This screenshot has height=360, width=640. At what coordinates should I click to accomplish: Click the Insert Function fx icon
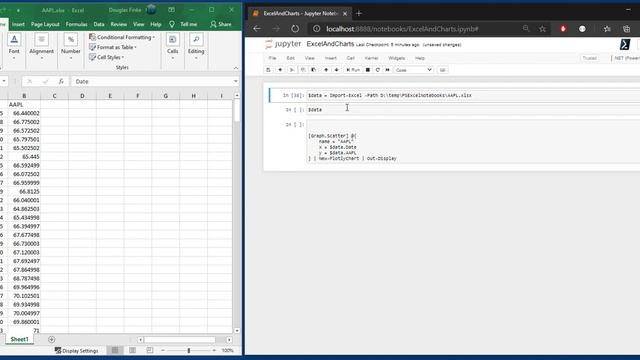point(61,81)
